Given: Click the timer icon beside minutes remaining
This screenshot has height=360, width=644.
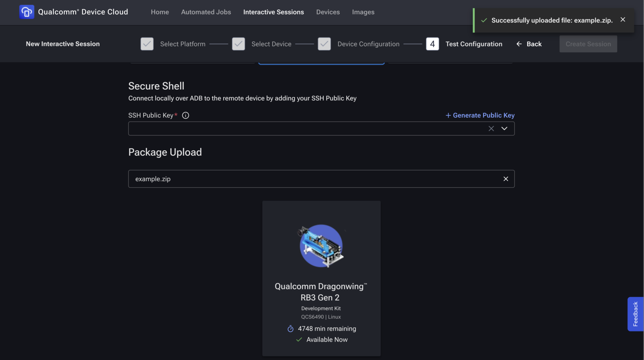Looking at the screenshot, I should [291, 329].
